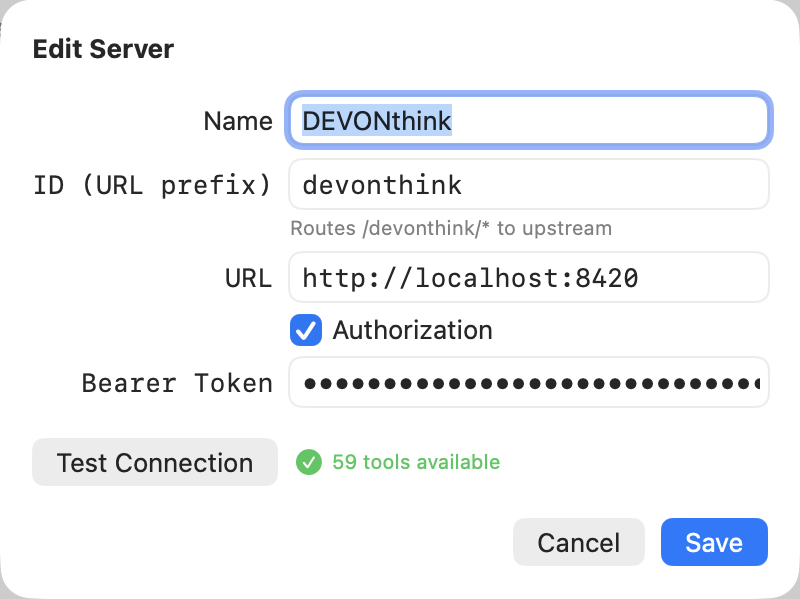Uncheck the Authorization checkbox

pyautogui.click(x=306, y=330)
